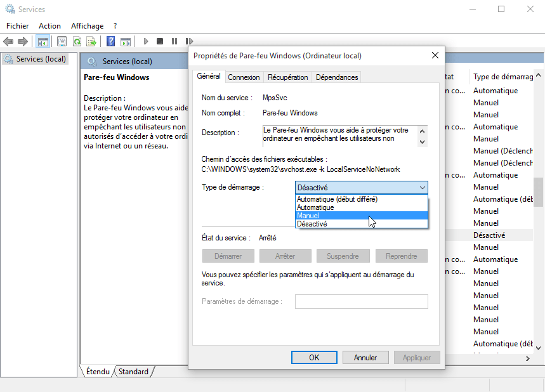Image resolution: width=545 pixels, height=392 pixels.
Task: Click the Suspendre service button
Action: tap(343, 256)
